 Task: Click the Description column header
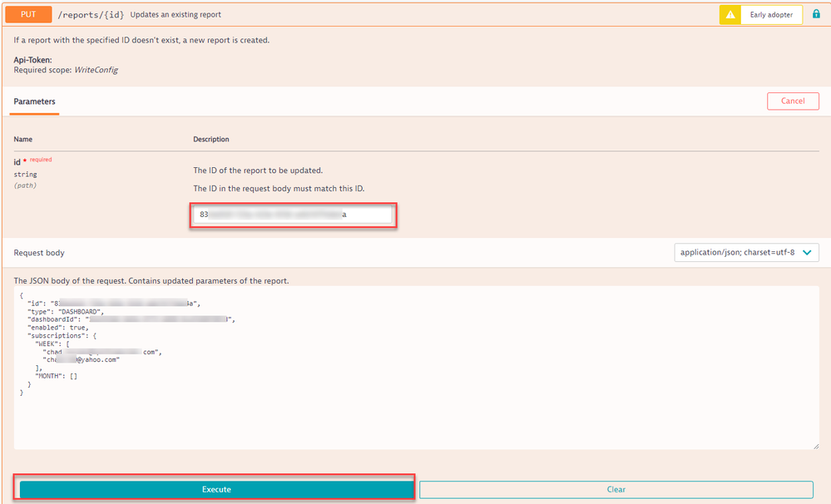click(211, 139)
